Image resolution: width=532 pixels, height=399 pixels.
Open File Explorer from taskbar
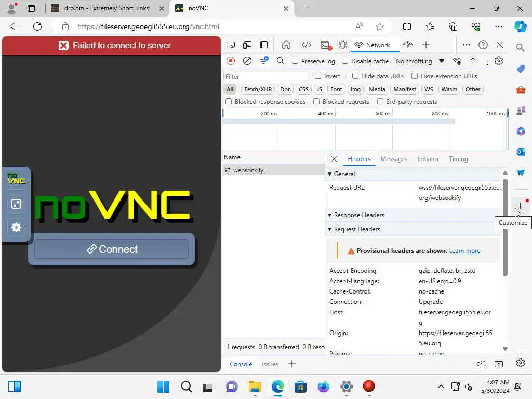(255, 387)
